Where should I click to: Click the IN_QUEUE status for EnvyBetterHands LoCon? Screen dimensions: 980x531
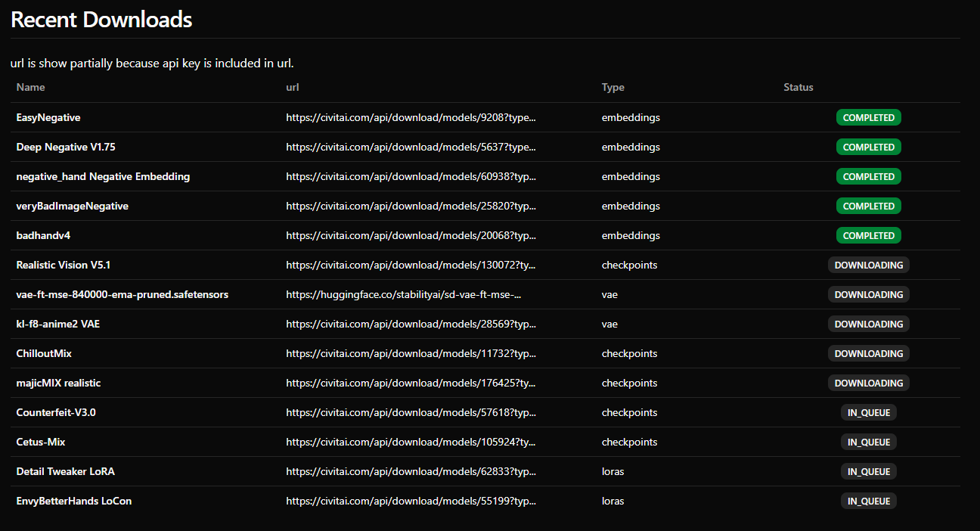click(x=868, y=501)
